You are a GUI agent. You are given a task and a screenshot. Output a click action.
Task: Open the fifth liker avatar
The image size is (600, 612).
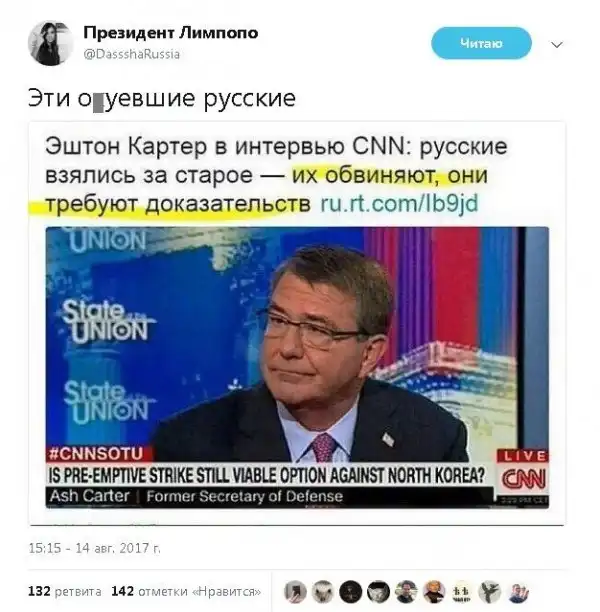406,592
